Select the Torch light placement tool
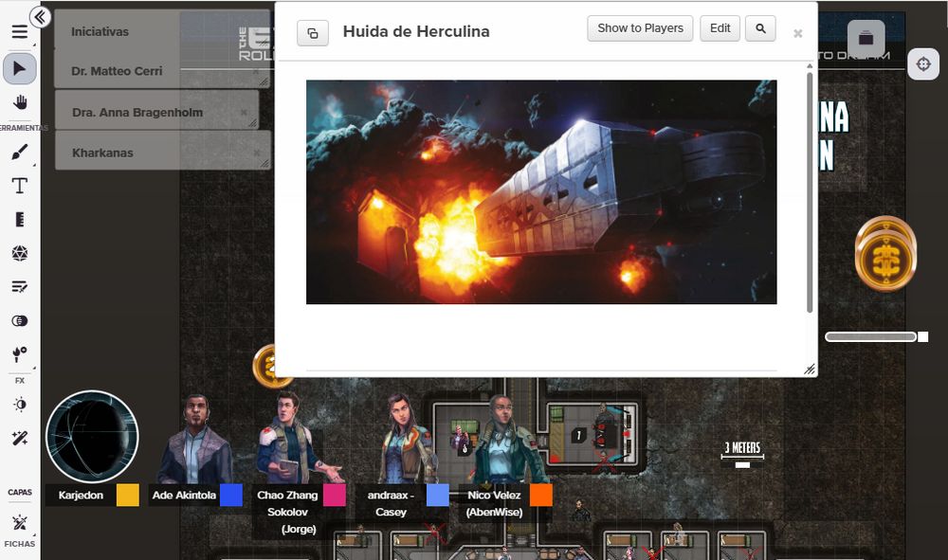 click(19, 354)
